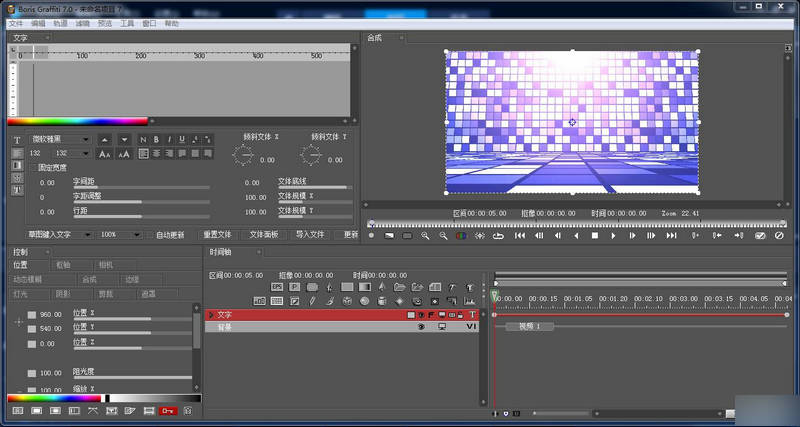The height and width of the screenshot is (427, 800).
Task: Toggle animation checkbox for 位置 X
Action: [32, 315]
